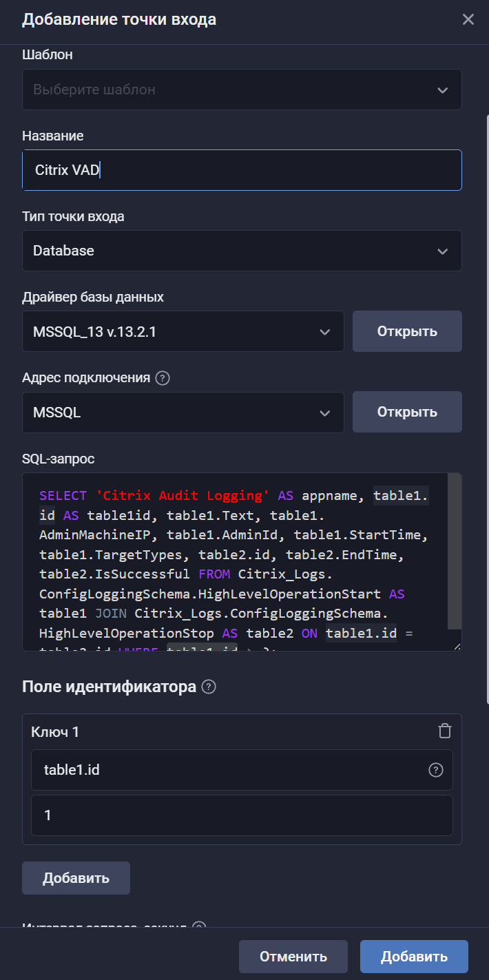Show help icon in table1.id field
489x980 pixels.
(x=435, y=770)
